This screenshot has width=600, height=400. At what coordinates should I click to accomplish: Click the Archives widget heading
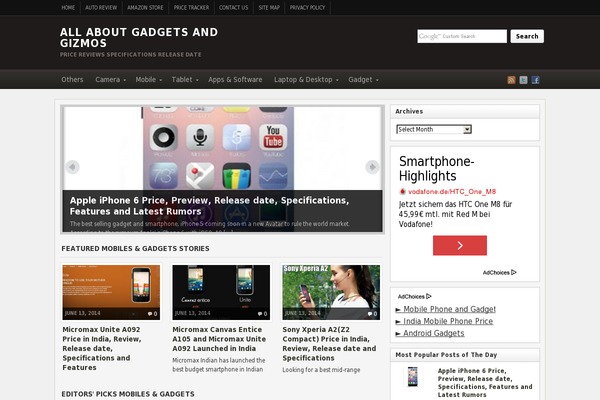click(409, 111)
